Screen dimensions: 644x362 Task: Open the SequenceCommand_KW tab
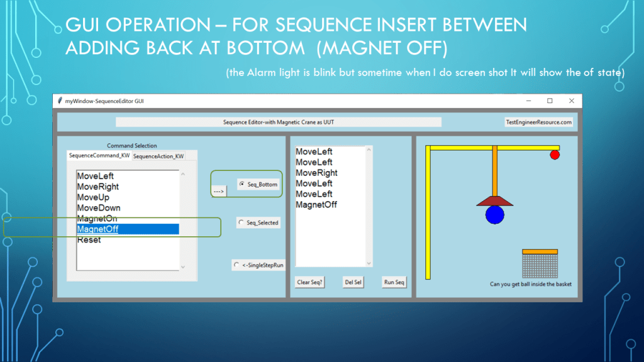tap(99, 155)
